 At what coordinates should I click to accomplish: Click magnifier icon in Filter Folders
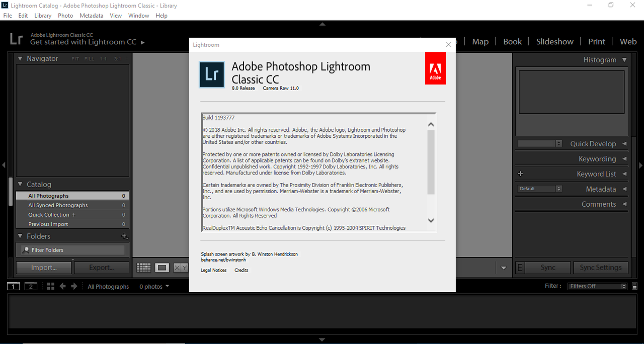coord(27,250)
